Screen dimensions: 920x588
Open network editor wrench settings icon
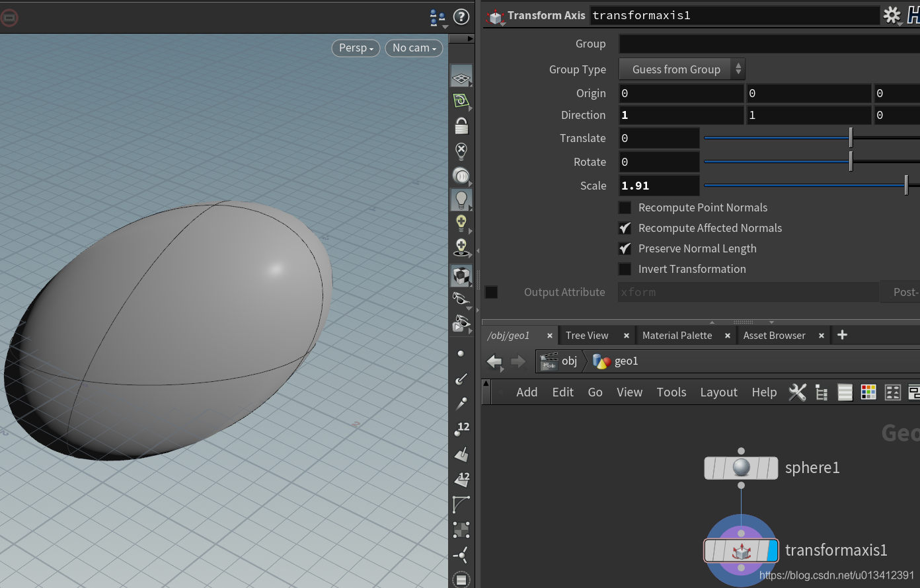coord(798,392)
